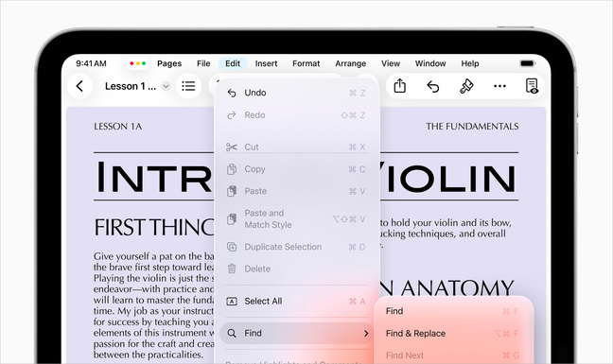The image size is (613, 364).
Task: Open the Window menu
Action: click(x=430, y=63)
